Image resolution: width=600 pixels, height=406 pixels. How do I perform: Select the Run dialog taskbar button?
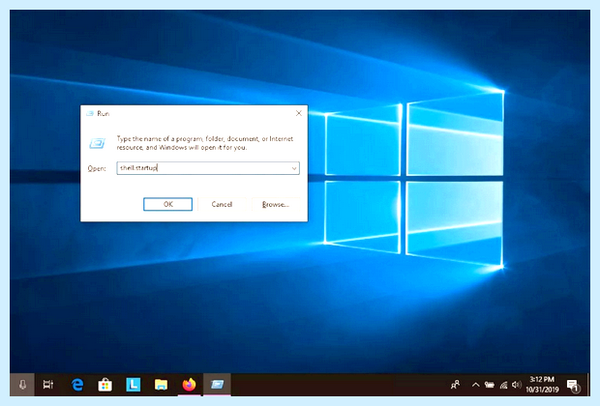(217, 385)
